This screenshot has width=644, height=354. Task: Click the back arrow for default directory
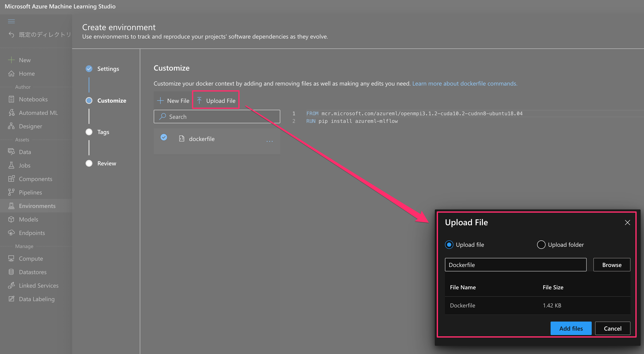(x=11, y=35)
